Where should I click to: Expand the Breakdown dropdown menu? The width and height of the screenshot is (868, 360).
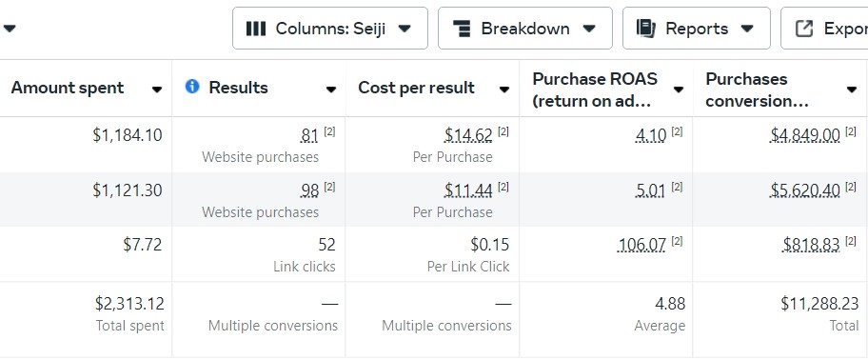pyautogui.click(x=524, y=29)
